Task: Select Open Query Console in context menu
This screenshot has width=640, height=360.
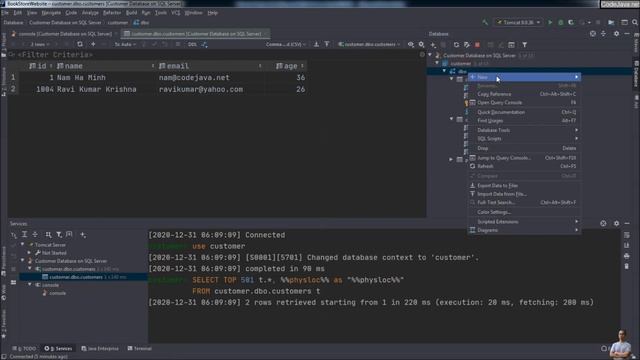Action: 524,103
